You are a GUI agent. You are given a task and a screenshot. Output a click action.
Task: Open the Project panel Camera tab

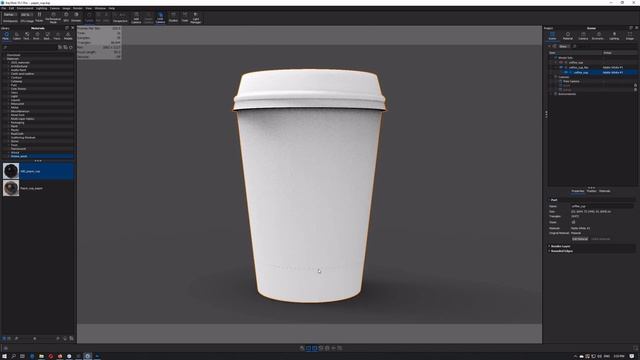click(583, 36)
